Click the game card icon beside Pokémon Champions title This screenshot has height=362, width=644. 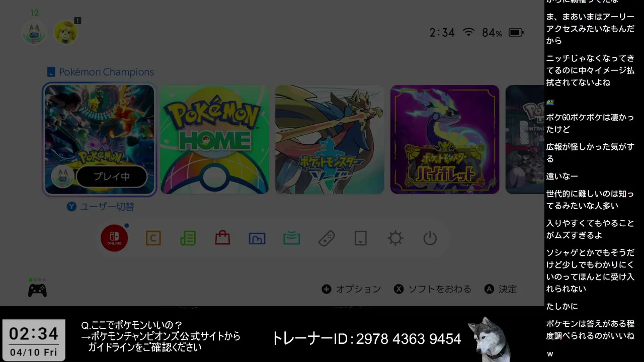[x=51, y=72]
